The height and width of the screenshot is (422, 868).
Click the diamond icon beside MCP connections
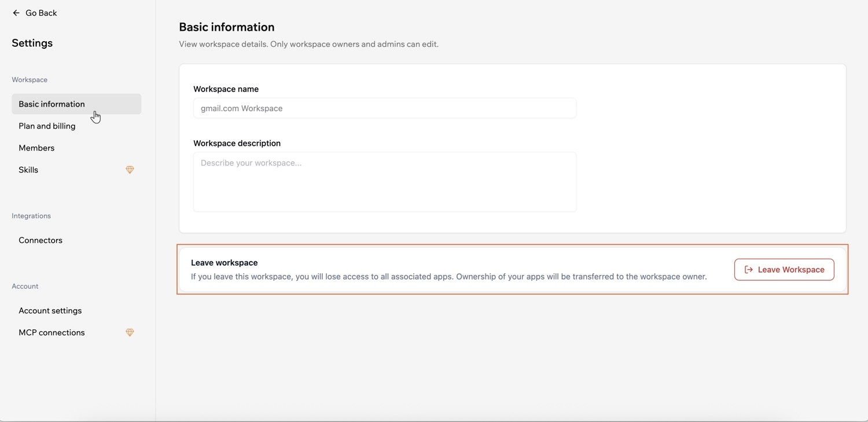tap(130, 333)
